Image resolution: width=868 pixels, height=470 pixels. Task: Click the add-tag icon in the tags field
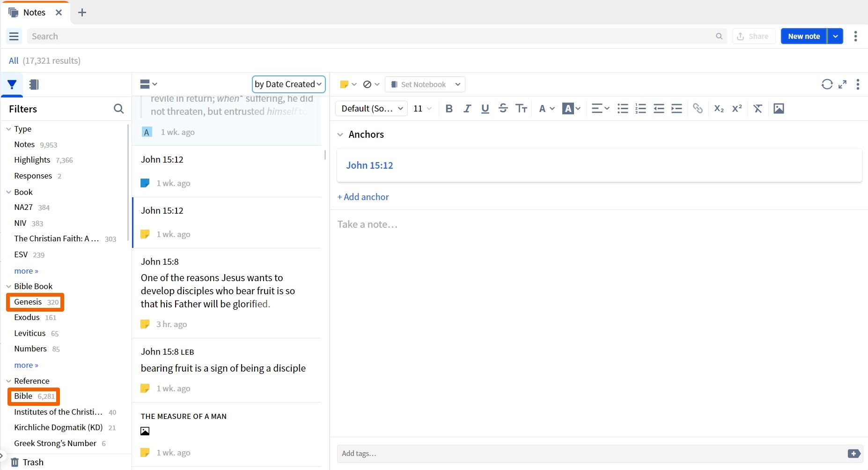[854, 454]
